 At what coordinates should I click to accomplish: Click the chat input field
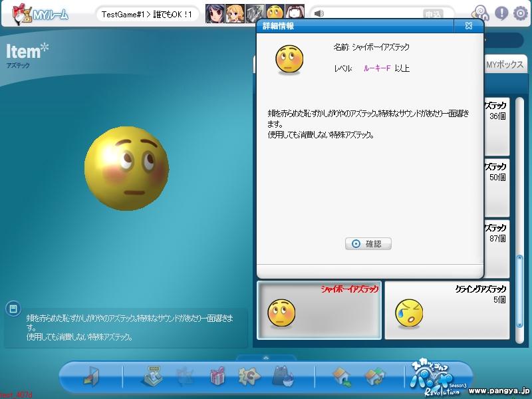373,13
